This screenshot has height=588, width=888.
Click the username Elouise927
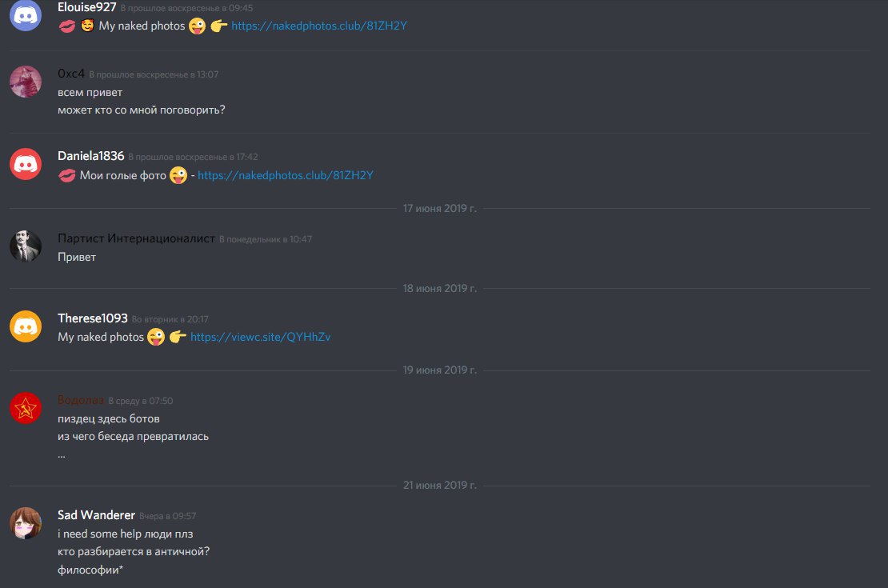[86, 7]
